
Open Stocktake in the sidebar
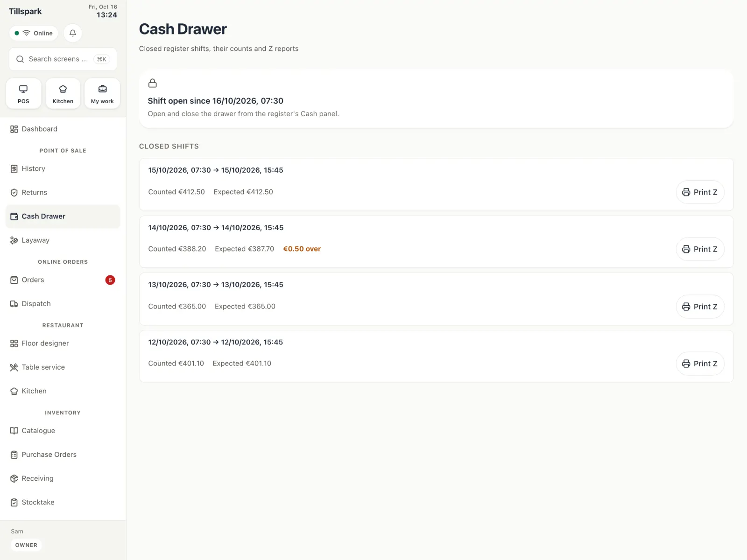point(63,502)
